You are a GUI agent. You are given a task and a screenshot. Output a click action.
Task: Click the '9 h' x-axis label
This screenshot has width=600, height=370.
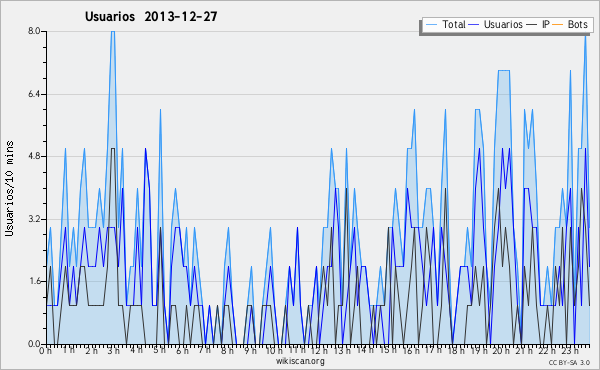click(250, 350)
